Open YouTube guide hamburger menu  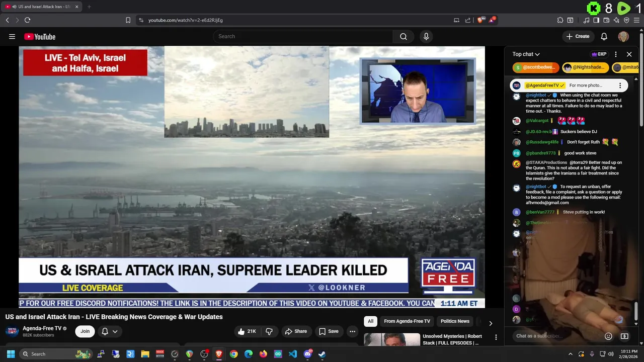12,36
